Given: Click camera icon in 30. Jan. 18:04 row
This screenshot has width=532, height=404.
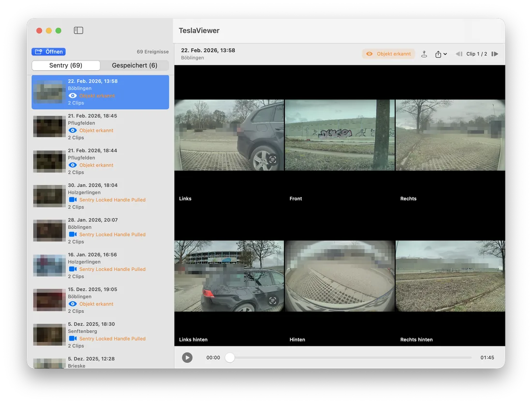Looking at the screenshot, I should (x=73, y=200).
